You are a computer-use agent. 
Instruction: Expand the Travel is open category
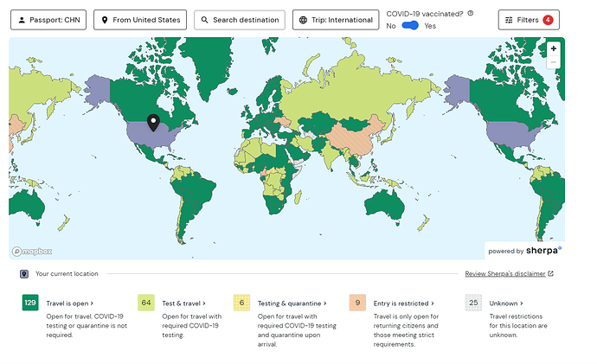click(68, 303)
